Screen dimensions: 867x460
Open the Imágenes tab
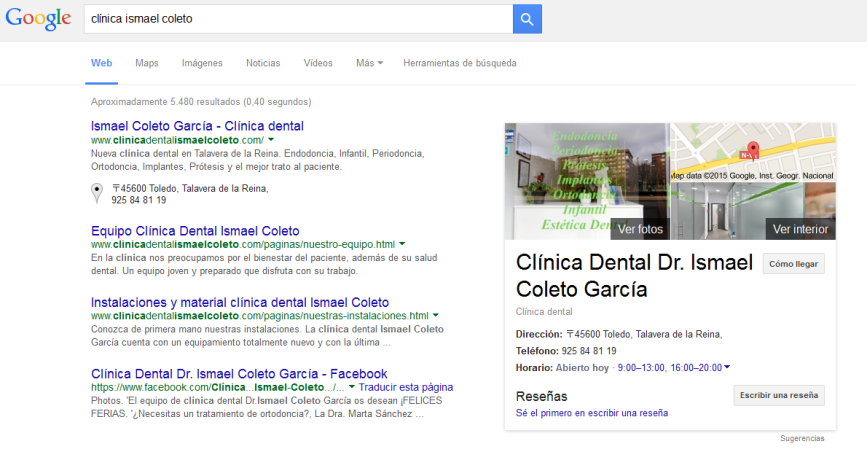tap(202, 63)
